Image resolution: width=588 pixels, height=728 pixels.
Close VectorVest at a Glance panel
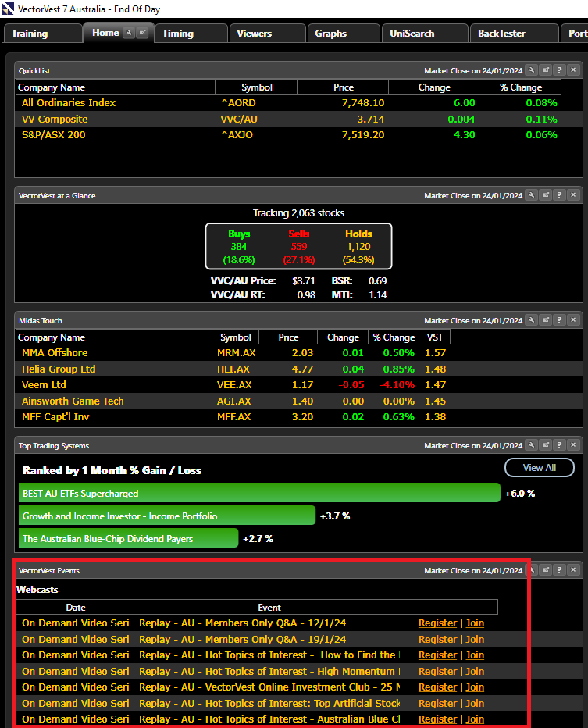pyautogui.click(x=574, y=195)
